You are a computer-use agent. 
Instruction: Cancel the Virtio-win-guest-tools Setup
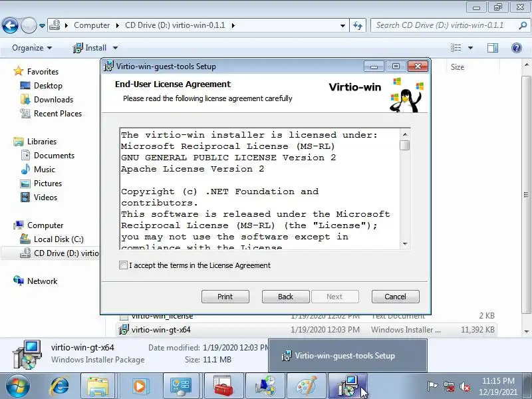coord(395,297)
